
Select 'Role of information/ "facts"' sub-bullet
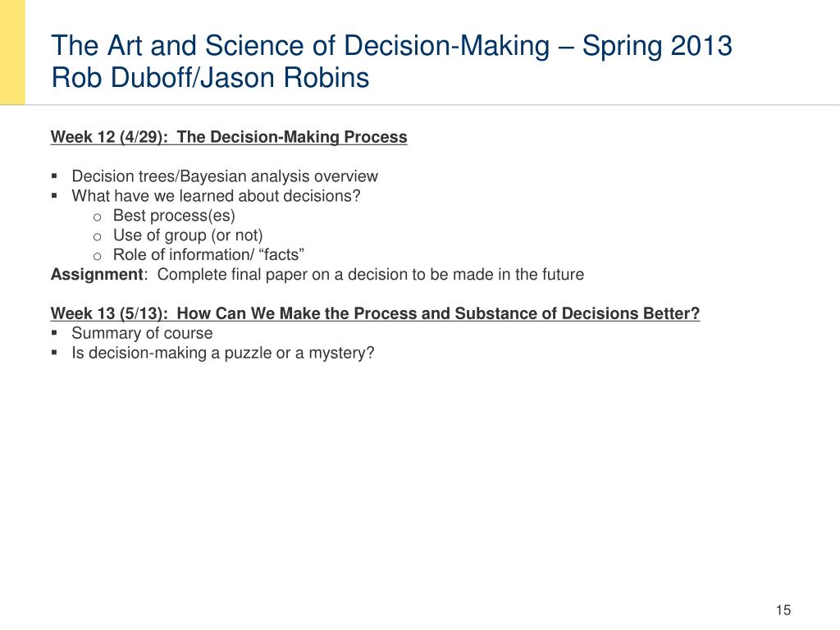[208, 254]
